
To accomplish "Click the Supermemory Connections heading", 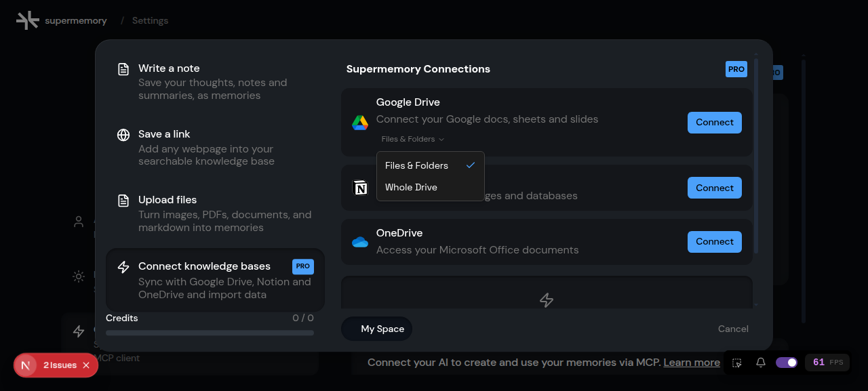I will (x=418, y=69).
